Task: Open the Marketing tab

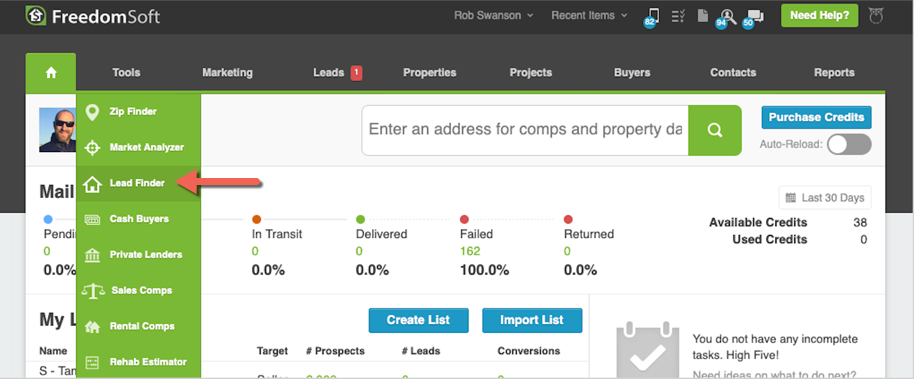Action: click(227, 73)
